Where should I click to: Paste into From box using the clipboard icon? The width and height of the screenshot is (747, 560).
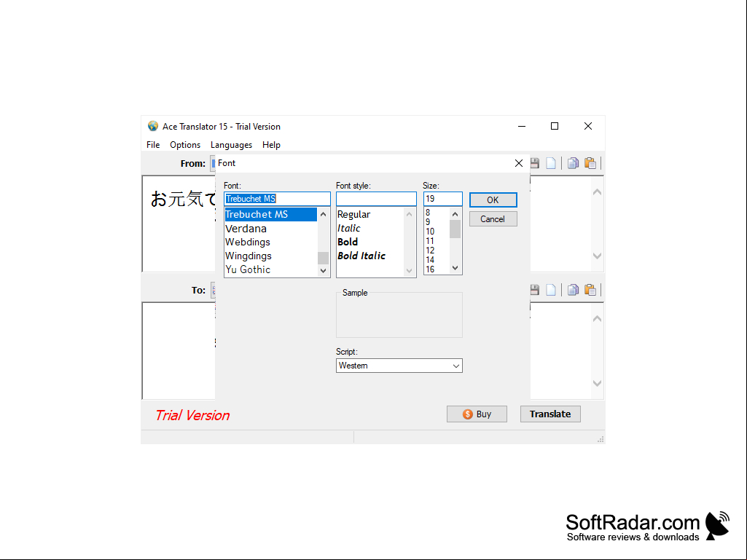pyautogui.click(x=590, y=163)
